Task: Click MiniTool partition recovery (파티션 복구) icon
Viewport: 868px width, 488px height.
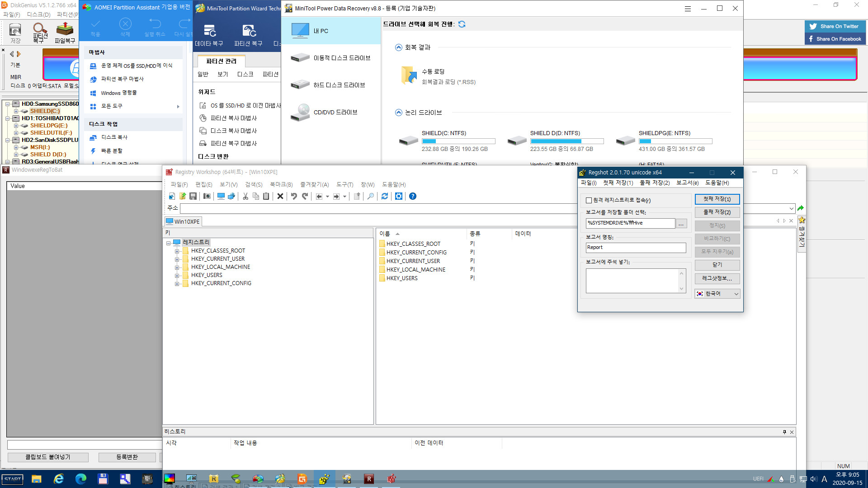Action: pyautogui.click(x=248, y=36)
